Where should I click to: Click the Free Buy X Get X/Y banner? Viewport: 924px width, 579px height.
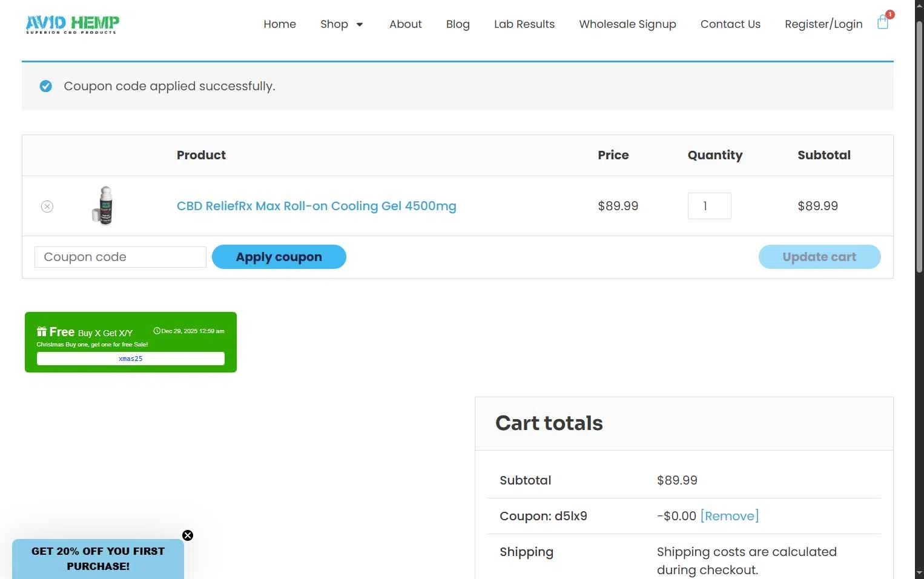(x=131, y=342)
